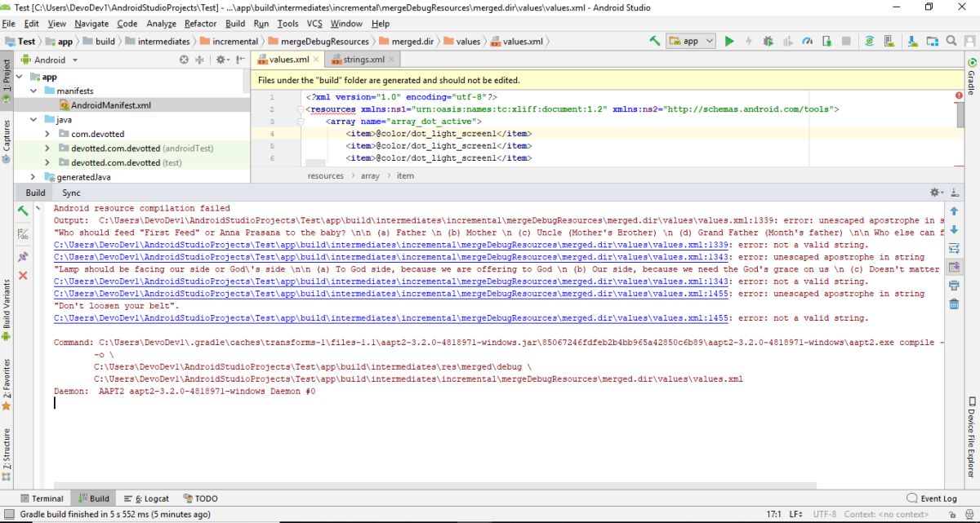This screenshot has width=980, height=523.
Task: Click the collapse all icon in Project panel
Action: click(199, 60)
